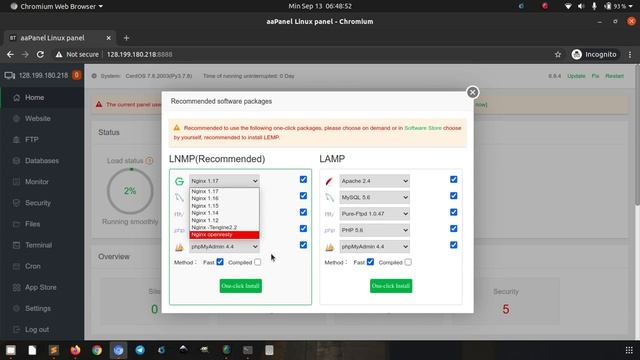Click LAMP One-click Install button
640x360 pixels.
pos(391,286)
